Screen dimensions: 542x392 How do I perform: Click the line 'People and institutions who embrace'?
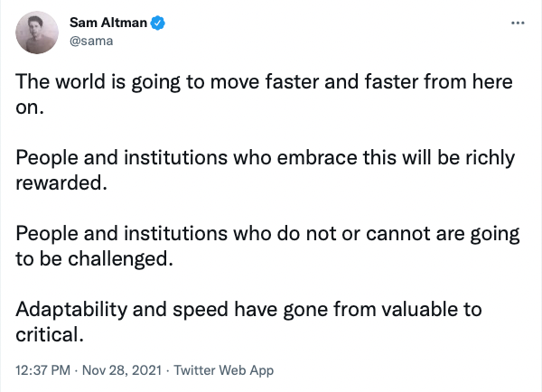[266, 158]
